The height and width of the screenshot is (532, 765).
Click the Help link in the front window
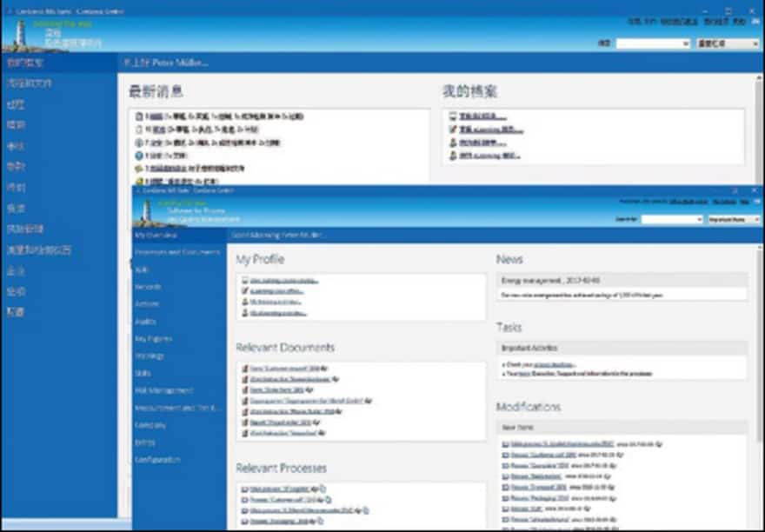coord(744,201)
